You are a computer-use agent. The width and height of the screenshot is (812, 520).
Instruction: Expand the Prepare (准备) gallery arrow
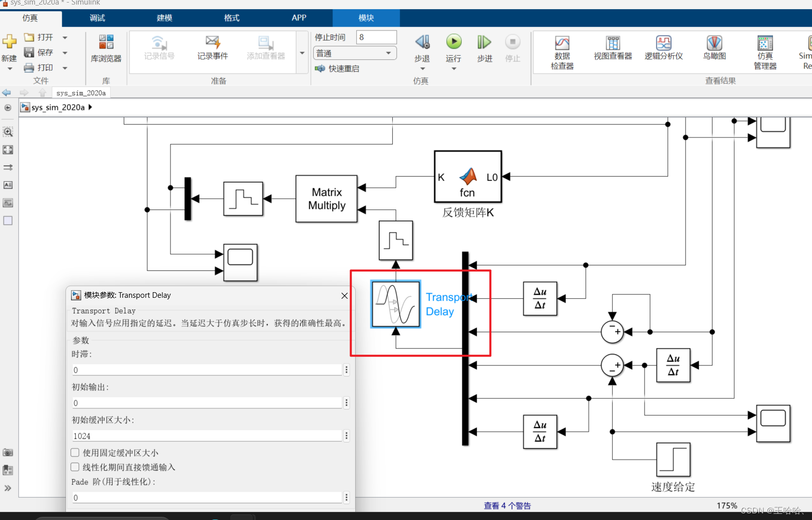[302, 53]
